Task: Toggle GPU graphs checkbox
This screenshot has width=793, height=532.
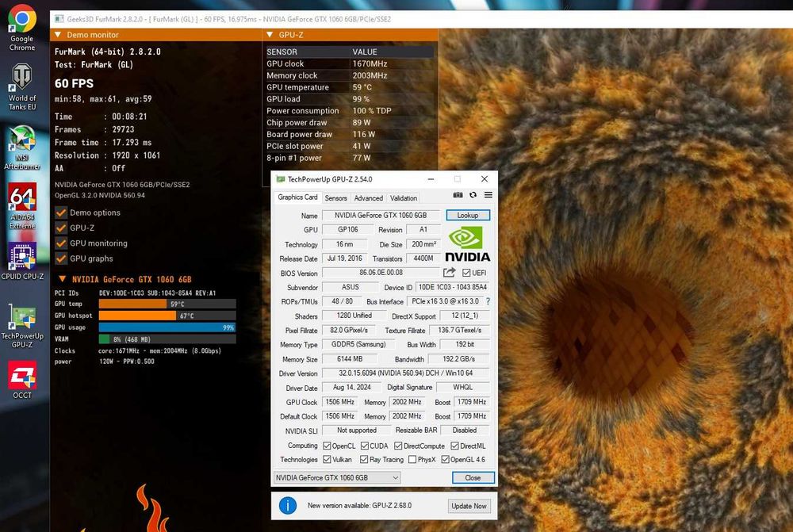Action: (x=61, y=258)
